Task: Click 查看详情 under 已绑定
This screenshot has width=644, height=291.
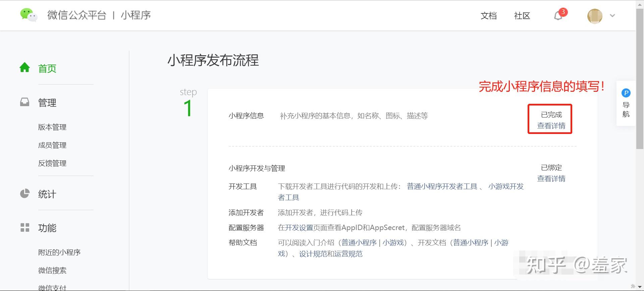Action: coord(551,178)
